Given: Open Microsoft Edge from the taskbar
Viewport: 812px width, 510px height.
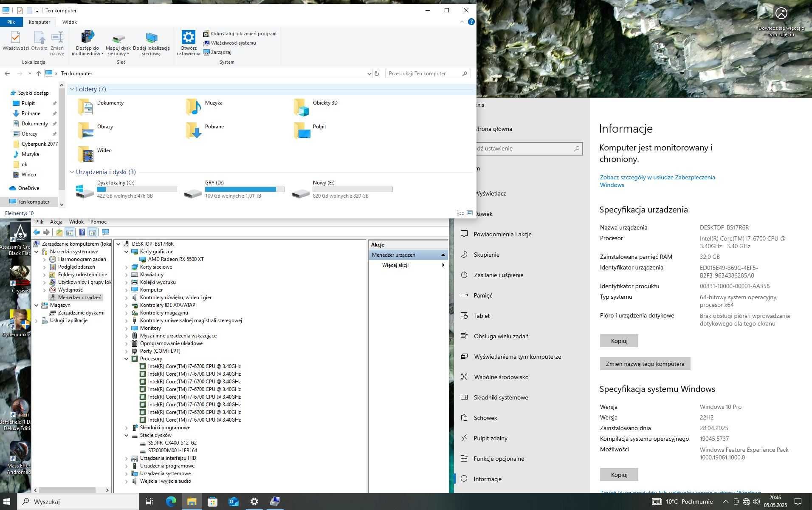Looking at the screenshot, I should [171, 501].
